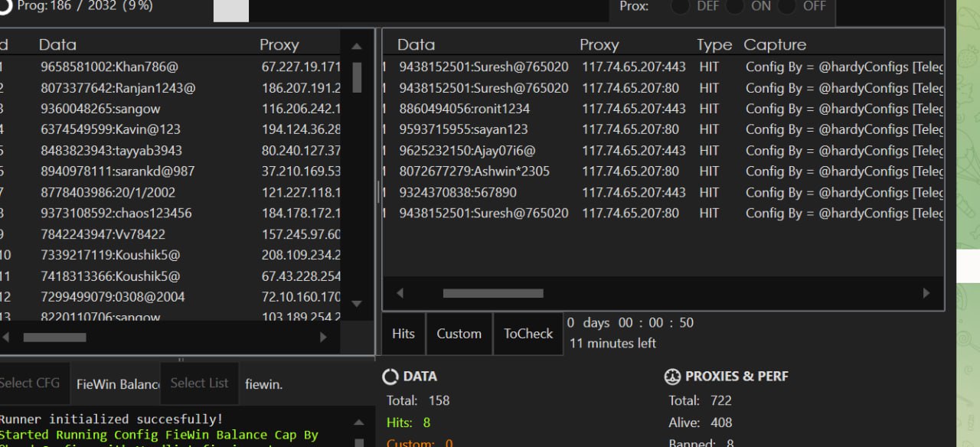This screenshot has width=980, height=447.
Task: Click the PROXIES & PERF gauge icon
Action: pos(672,377)
